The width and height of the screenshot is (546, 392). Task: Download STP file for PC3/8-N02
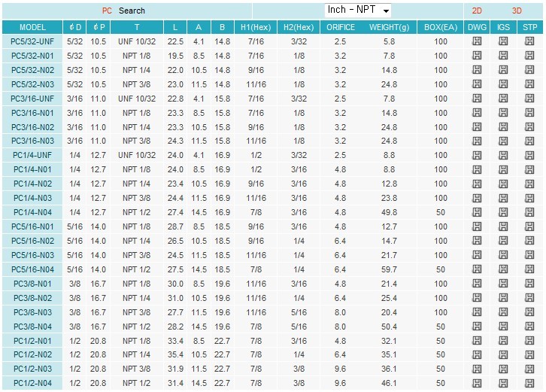point(530,298)
